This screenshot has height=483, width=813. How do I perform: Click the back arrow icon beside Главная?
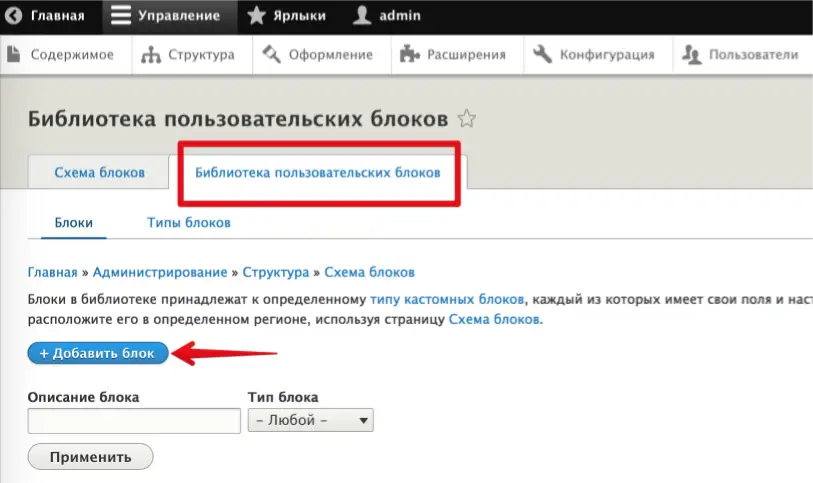click(15, 16)
